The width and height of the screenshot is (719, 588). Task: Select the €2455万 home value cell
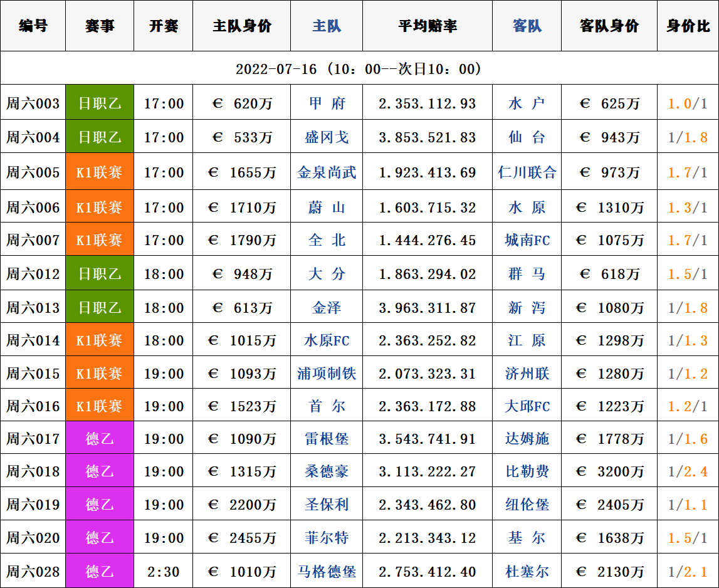click(242, 538)
